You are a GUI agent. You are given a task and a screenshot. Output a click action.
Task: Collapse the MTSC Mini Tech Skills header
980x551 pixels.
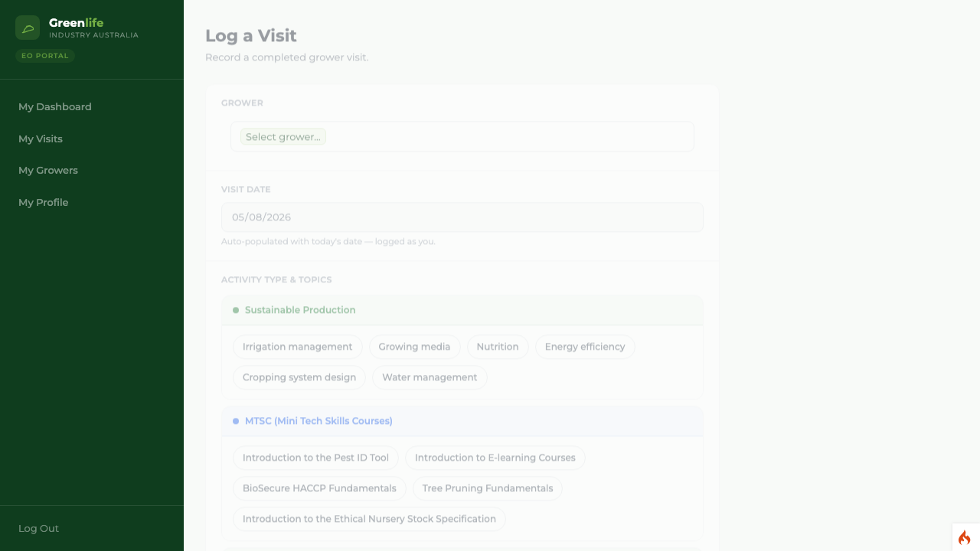(x=462, y=422)
